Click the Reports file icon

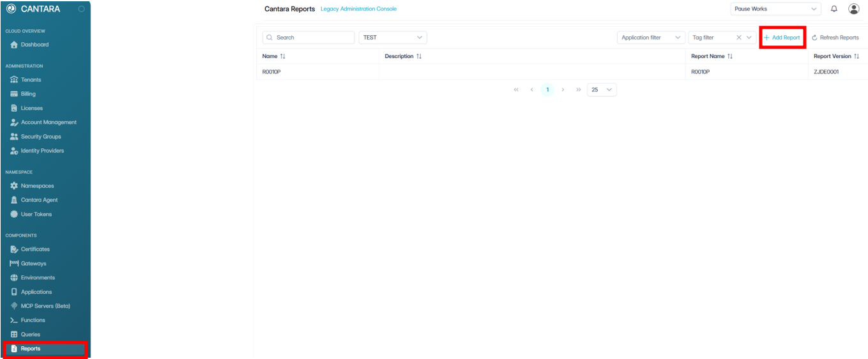click(14, 349)
